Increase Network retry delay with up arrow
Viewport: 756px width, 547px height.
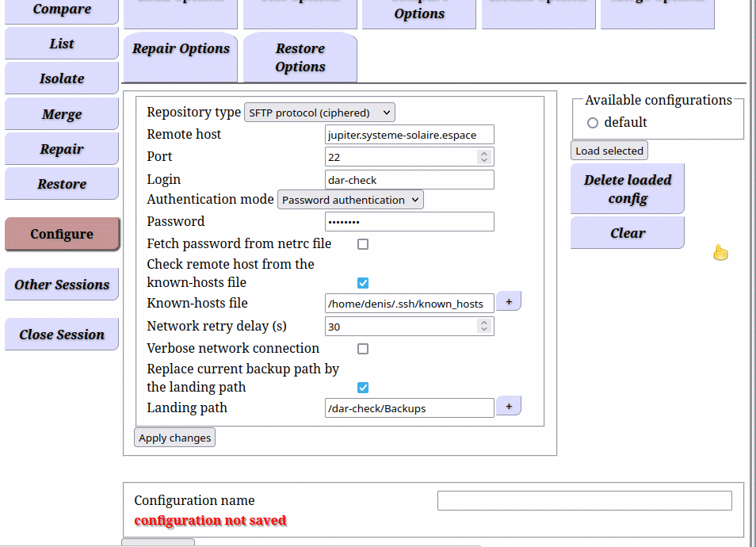(484, 323)
